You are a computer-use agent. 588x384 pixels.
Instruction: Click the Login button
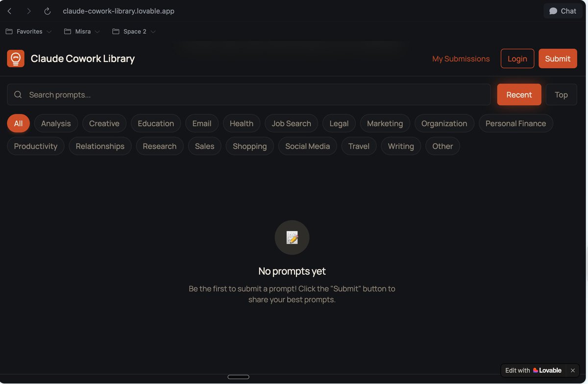(517, 59)
